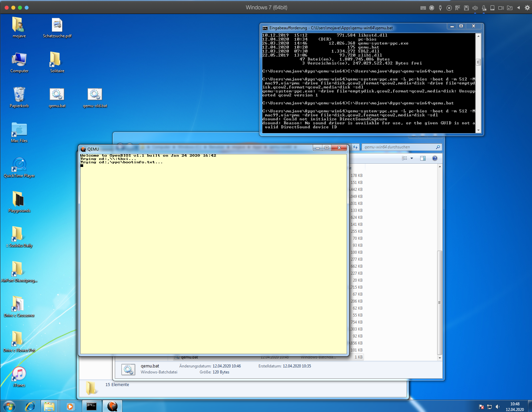Image resolution: width=532 pixels, height=412 pixels.
Task: Switch to command prompt in taskbar
Action: [x=91, y=406]
